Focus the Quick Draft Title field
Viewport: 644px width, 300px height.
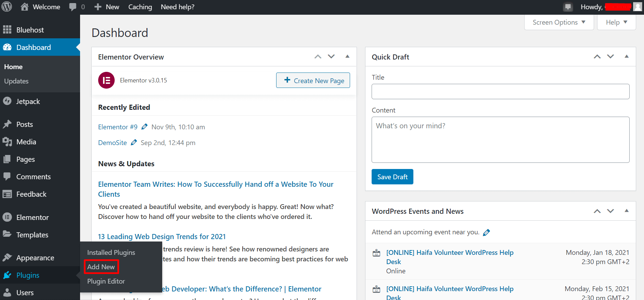click(x=501, y=92)
